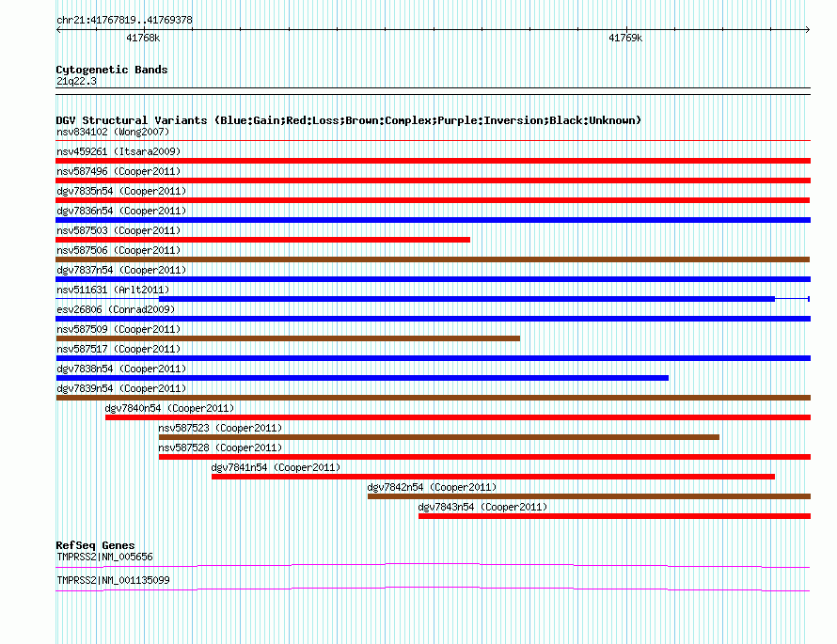
Task: Click the blue bar of dgv7838n54
Action: [x=362, y=378]
